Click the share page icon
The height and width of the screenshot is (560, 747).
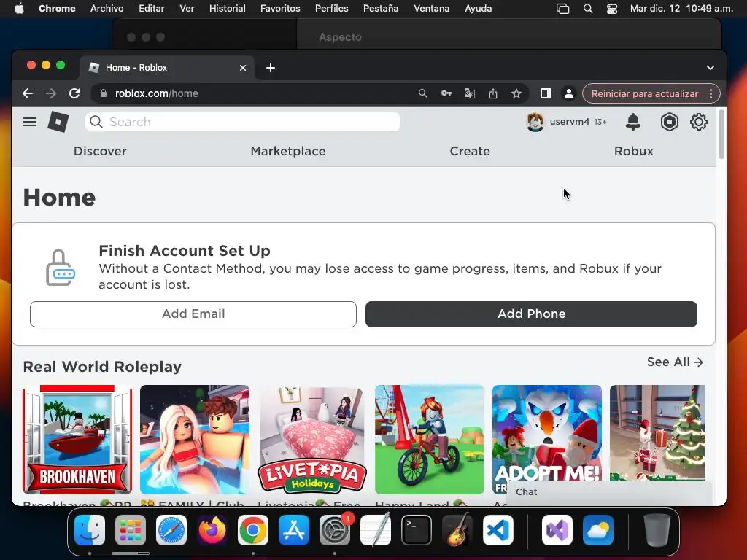click(x=493, y=93)
